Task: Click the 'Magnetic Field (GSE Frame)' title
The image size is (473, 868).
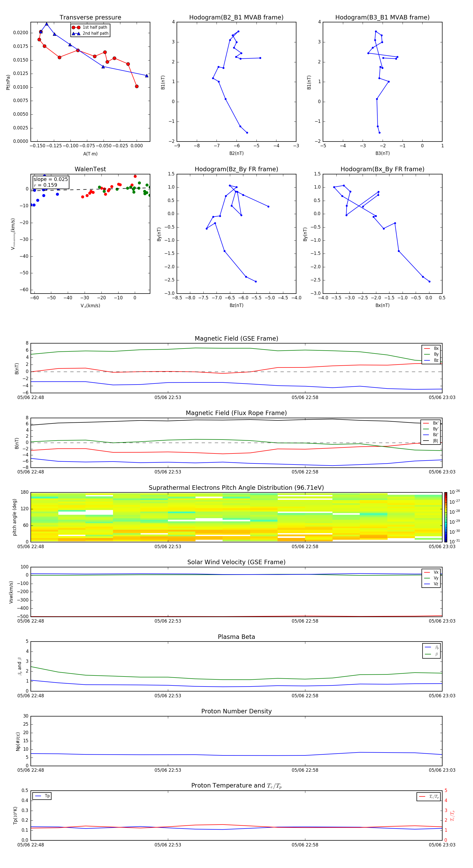Action: click(236, 339)
